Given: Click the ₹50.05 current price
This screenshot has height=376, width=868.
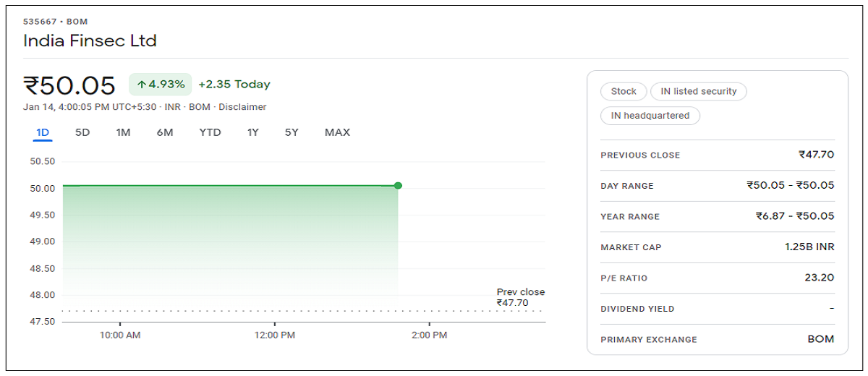Looking at the screenshot, I should click(x=69, y=85).
